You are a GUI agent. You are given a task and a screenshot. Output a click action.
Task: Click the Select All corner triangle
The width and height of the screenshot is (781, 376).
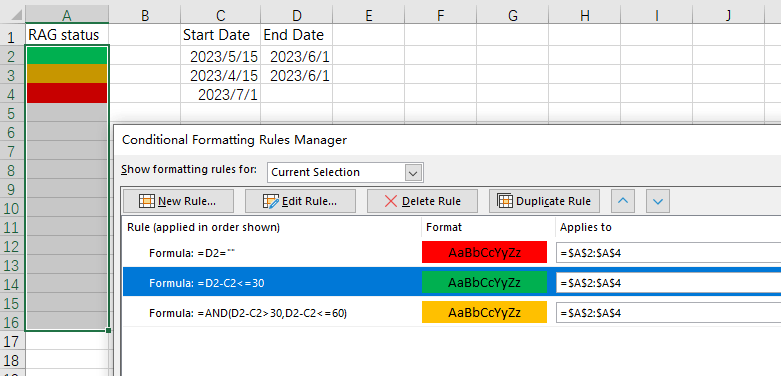[x=16, y=15]
